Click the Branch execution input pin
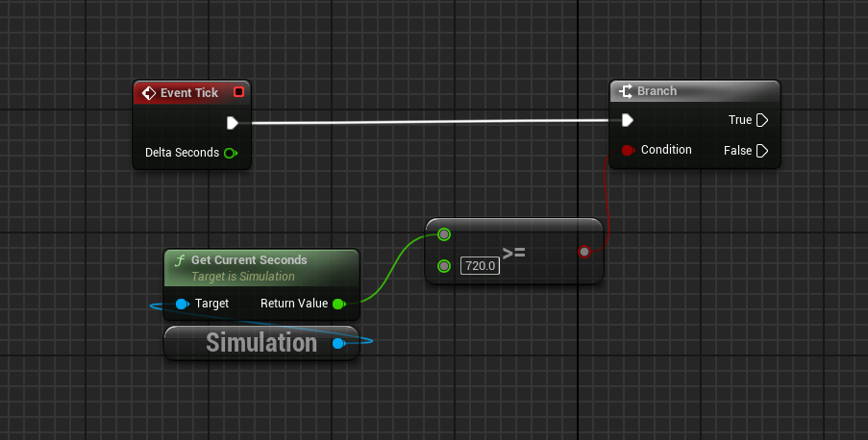The height and width of the screenshot is (440, 868). pos(627,120)
